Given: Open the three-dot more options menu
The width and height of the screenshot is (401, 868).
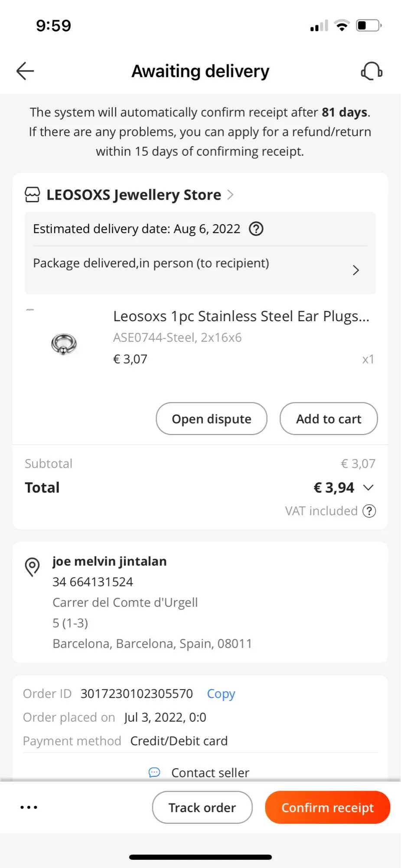Looking at the screenshot, I should coord(29,807).
